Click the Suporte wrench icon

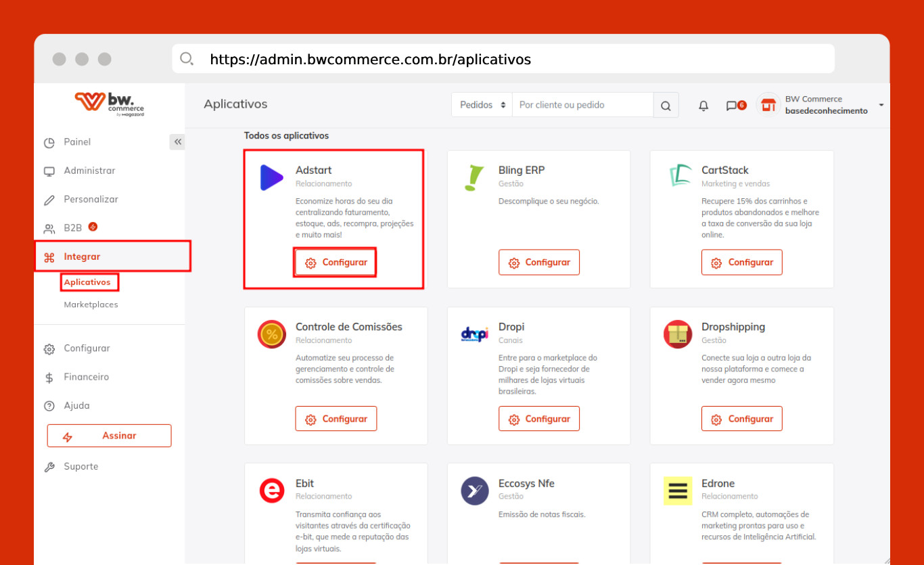(49, 467)
